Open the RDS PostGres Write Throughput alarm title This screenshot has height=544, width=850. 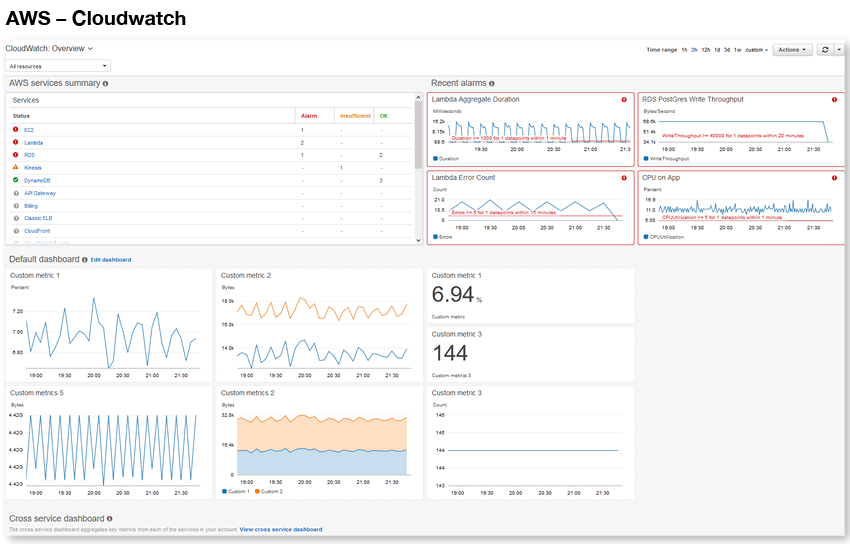[693, 100]
